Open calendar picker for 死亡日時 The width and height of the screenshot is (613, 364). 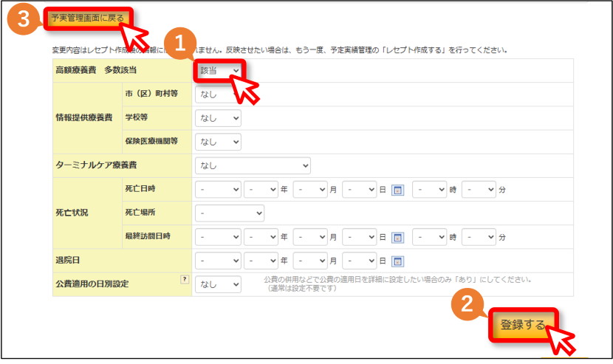pos(397,190)
